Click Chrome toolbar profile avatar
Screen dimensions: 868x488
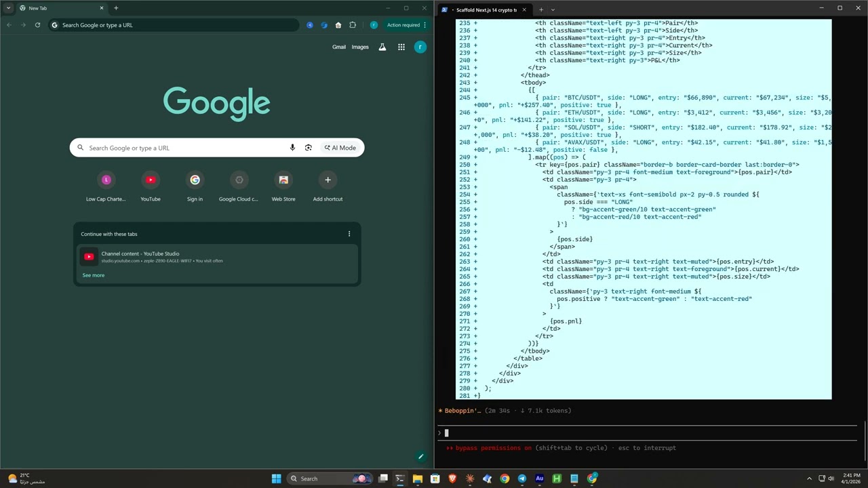[x=374, y=25]
